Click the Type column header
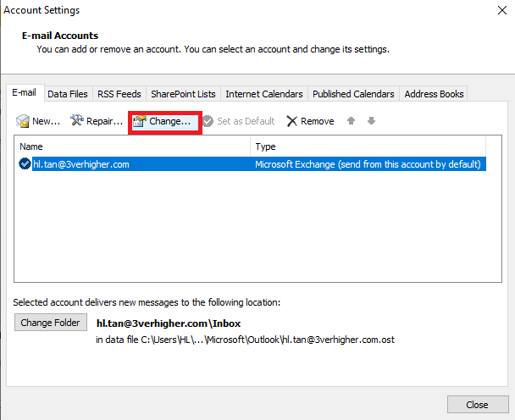 click(368, 146)
